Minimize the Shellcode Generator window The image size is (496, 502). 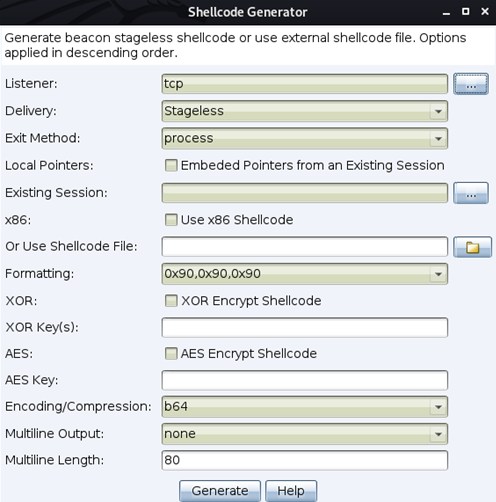coord(446,12)
